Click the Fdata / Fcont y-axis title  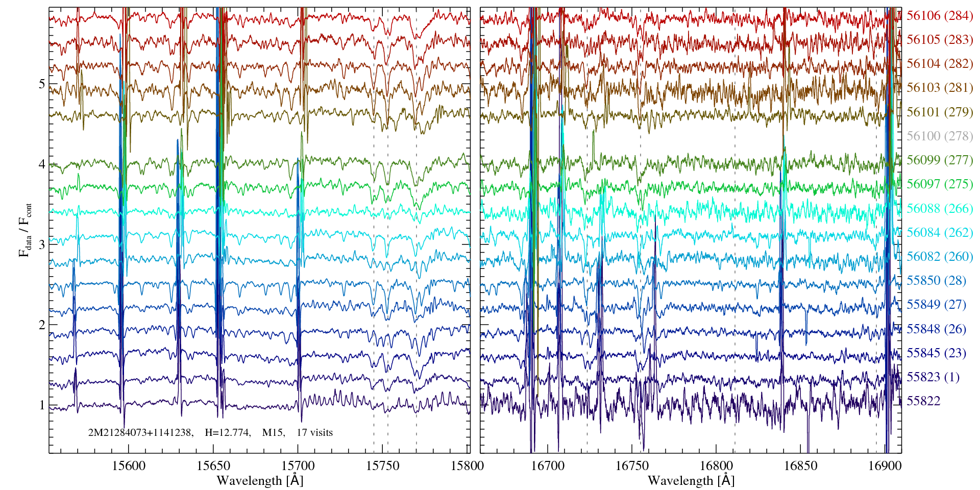click(x=25, y=230)
